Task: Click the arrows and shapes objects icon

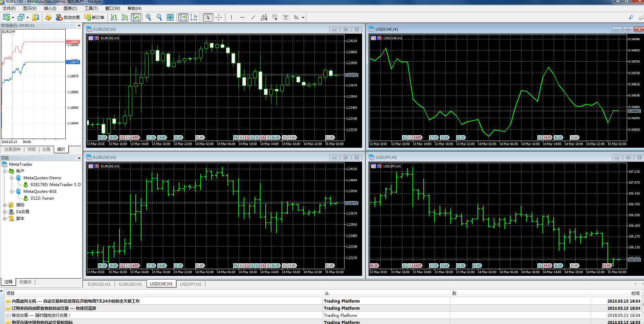Action: pyautogui.click(x=296, y=17)
